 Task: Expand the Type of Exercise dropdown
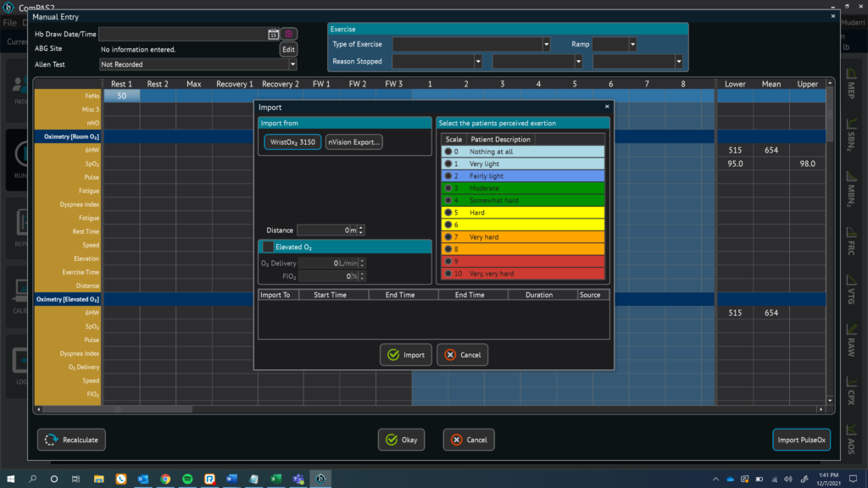(546, 44)
